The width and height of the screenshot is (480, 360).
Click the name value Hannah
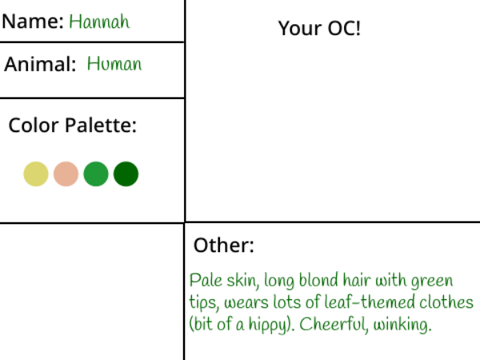coord(99,22)
